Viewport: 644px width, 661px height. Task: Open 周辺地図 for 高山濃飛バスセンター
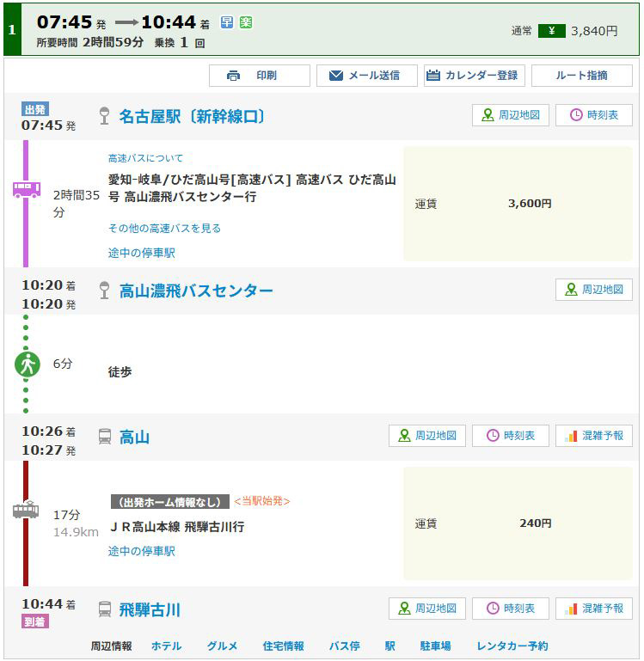point(593,290)
